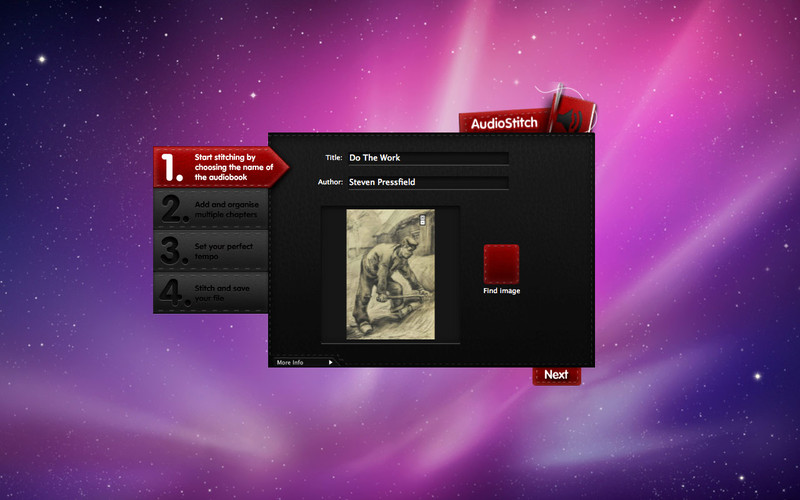This screenshot has width=800, height=500.
Task: Click the "Author:" label
Action: [330, 182]
